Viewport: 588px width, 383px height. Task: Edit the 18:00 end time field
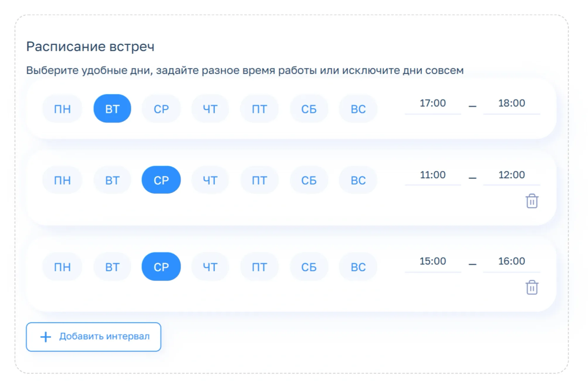(511, 103)
